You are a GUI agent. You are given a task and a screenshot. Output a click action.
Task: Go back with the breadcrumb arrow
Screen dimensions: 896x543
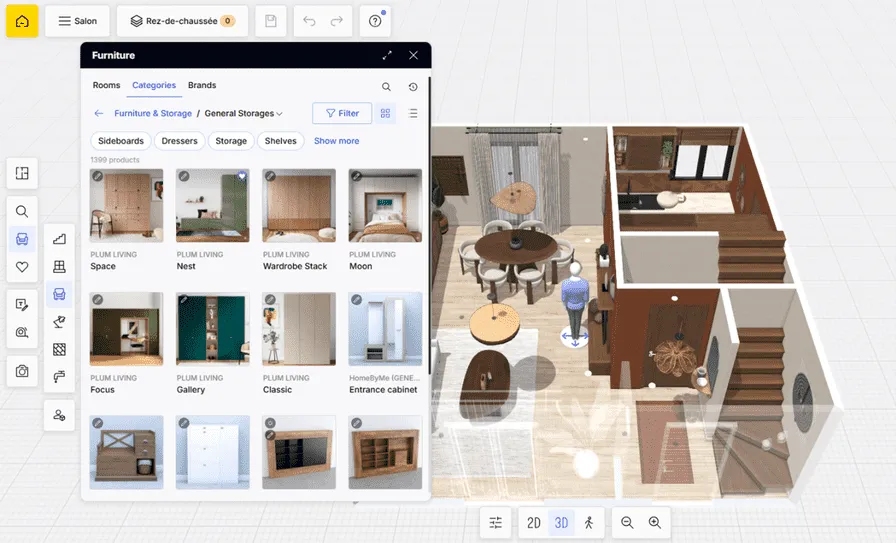coord(99,113)
